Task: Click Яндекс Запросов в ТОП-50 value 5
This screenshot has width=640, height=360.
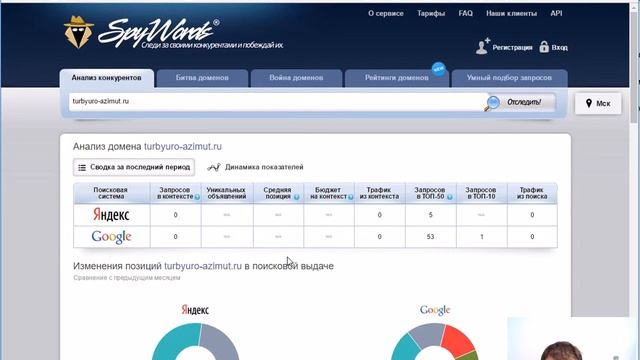Action: click(431, 215)
